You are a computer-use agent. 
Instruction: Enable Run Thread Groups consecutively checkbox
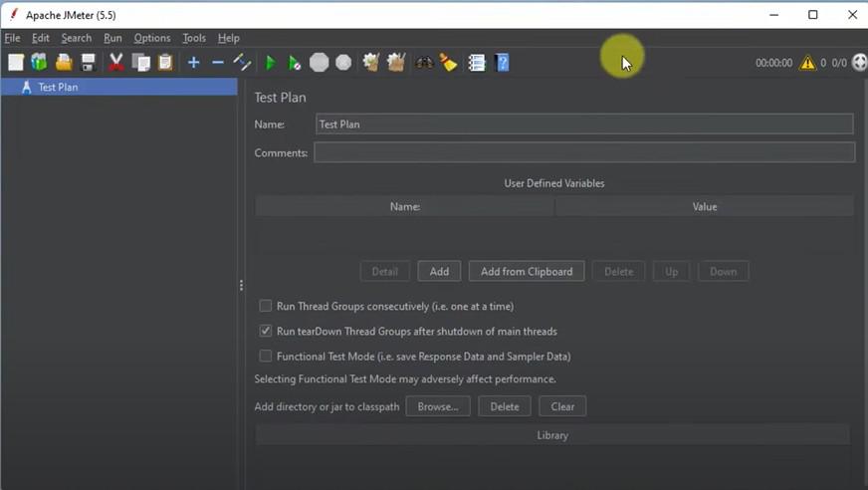pyautogui.click(x=266, y=306)
